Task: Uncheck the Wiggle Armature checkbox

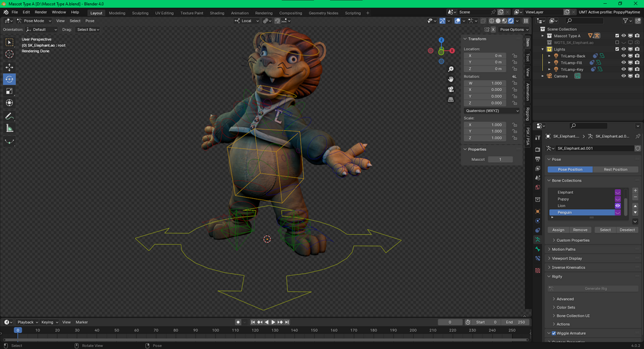Action: point(554,334)
